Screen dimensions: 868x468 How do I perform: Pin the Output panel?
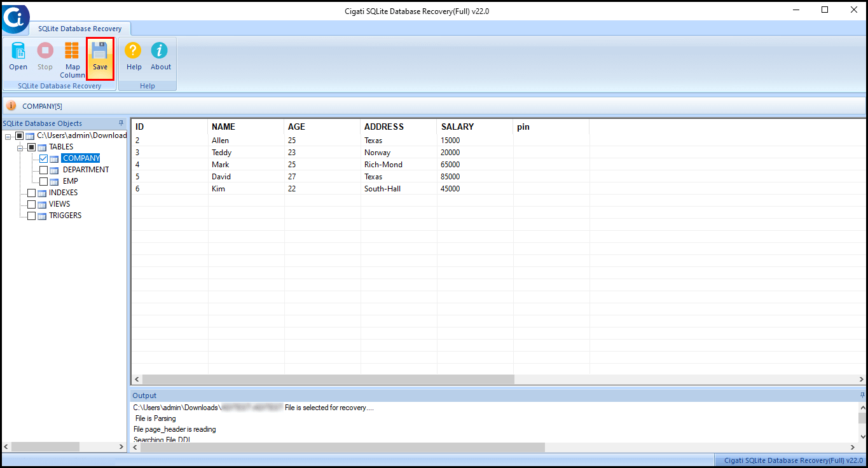pos(862,396)
